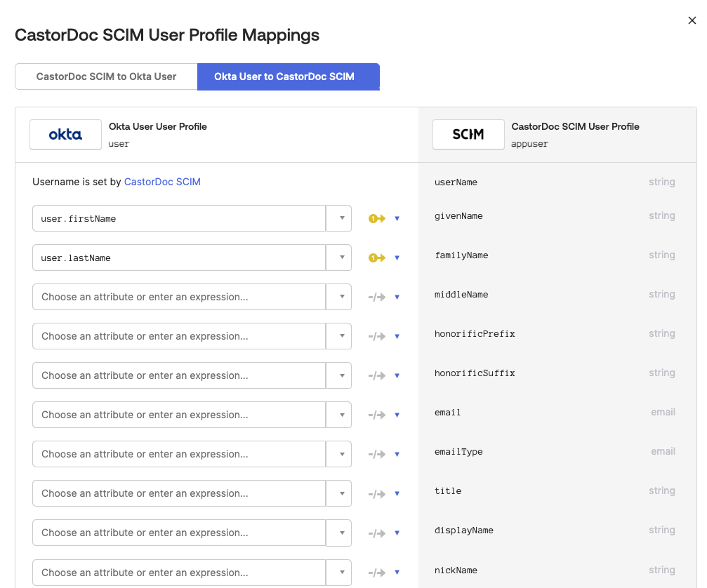Click the yellow mapping arrow for familyName

click(x=378, y=258)
